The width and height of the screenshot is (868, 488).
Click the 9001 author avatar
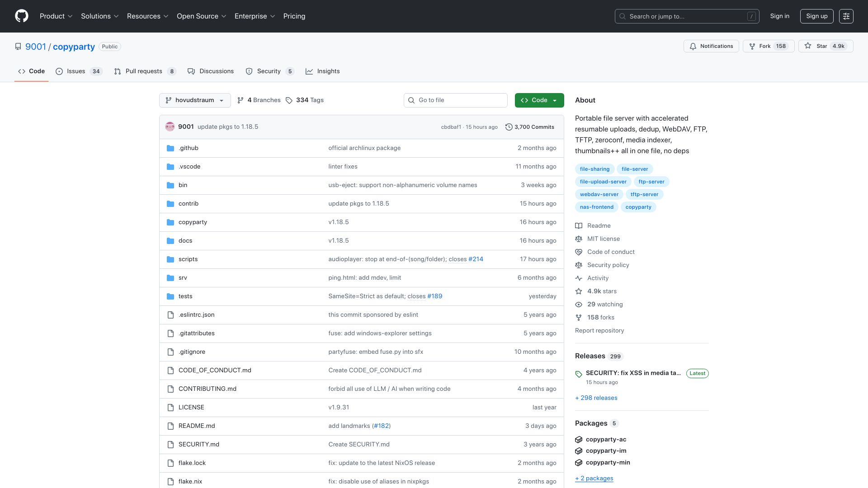point(170,127)
